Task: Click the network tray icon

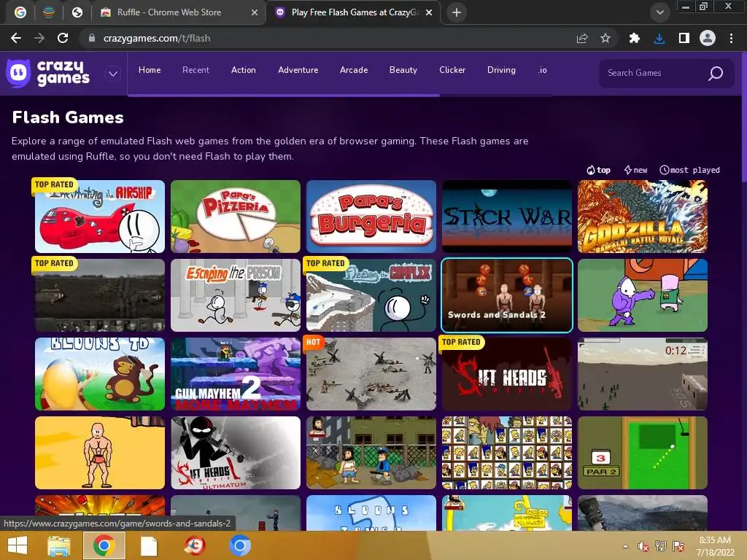Action: (x=661, y=546)
